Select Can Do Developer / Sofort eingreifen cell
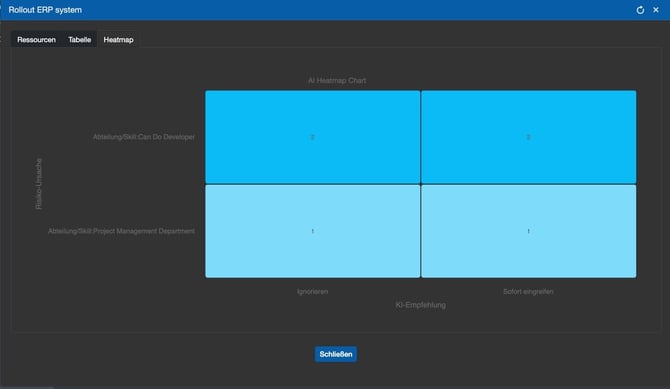 coord(529,137)
